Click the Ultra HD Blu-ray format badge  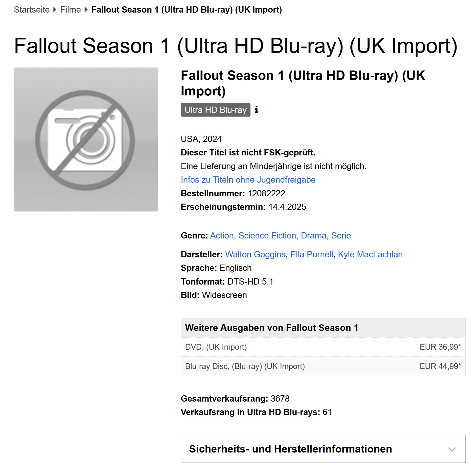[215, 110]
